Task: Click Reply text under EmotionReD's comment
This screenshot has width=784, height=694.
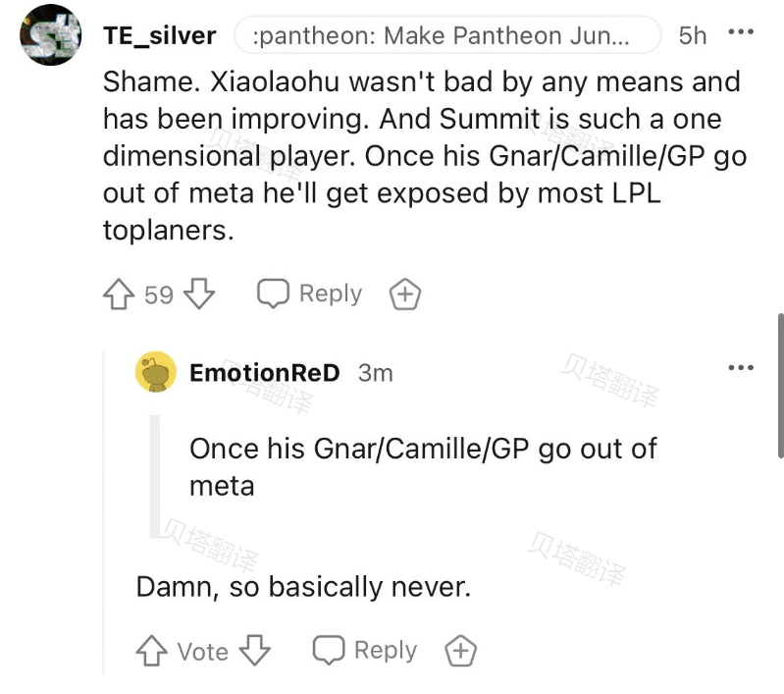Action: tap(386, 651)
